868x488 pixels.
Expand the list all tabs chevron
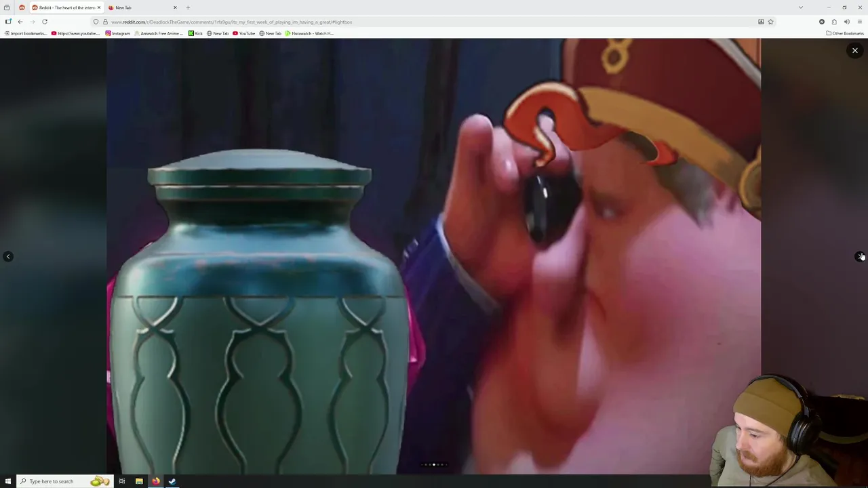tap(800, 7)
